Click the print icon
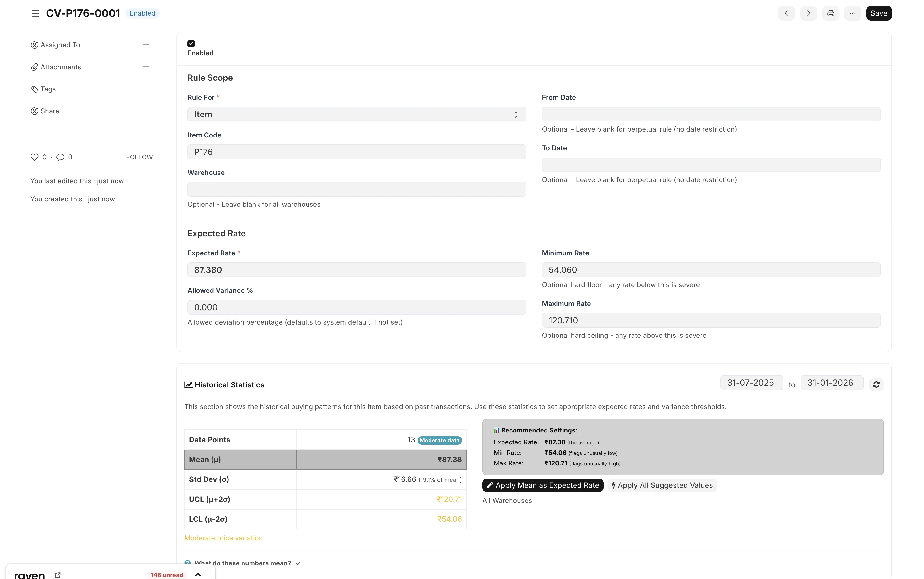Screen dimensions: 924x579 (830, 13)
